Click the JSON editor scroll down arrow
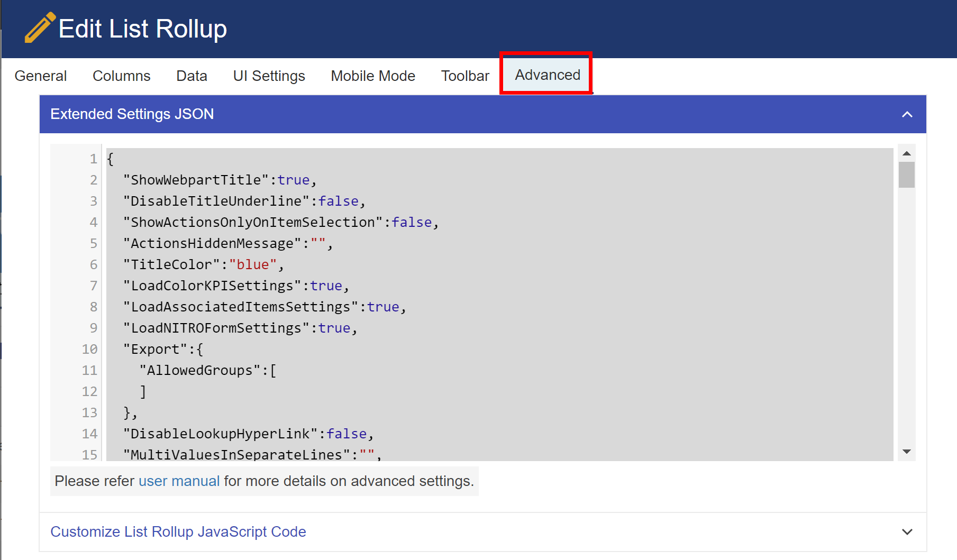 click(x=907, y=452)
